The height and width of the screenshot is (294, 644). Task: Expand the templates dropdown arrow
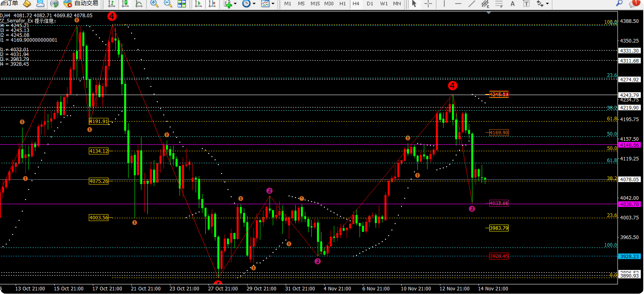[x=273, y=4]
